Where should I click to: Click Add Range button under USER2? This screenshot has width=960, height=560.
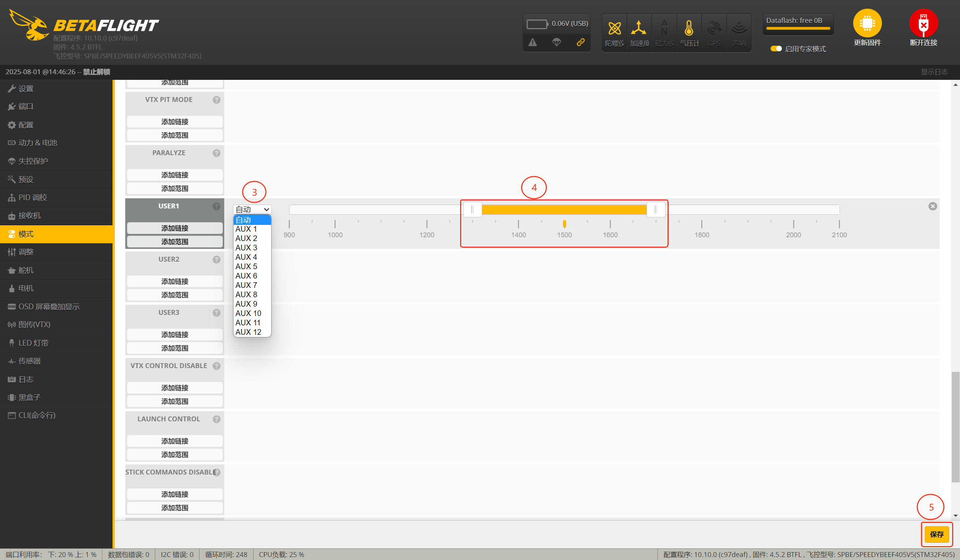(x=174, y=295)
